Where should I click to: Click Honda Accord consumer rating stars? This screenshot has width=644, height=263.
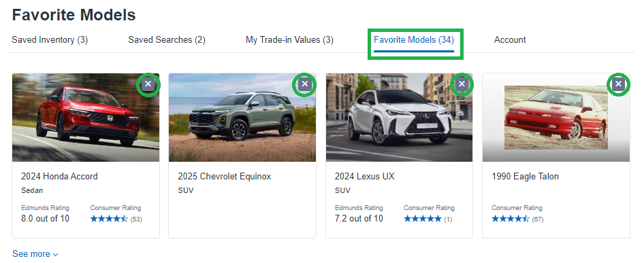click(109, 219)
